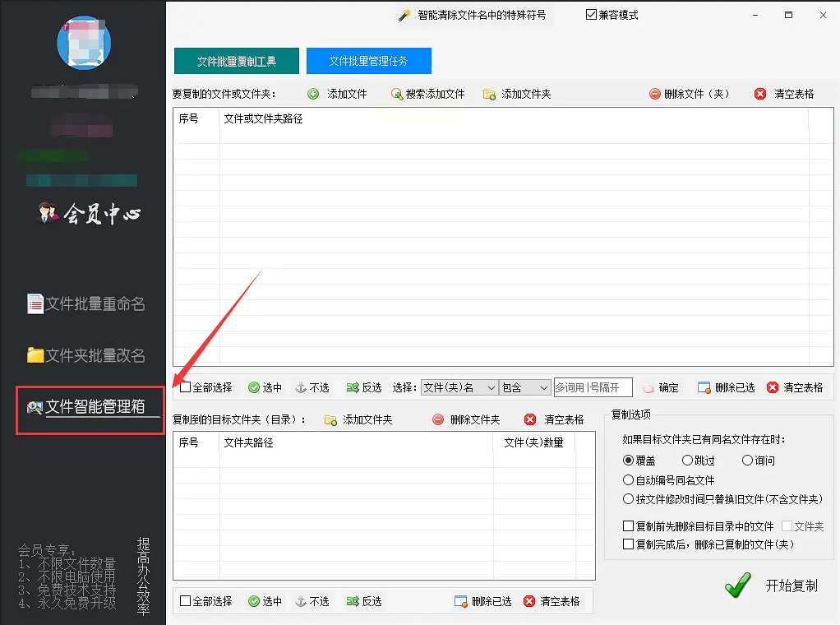The height and width of the screenshot is (625, 840).
Task: Open 会员中心 member center
Action: click(89, 213)
